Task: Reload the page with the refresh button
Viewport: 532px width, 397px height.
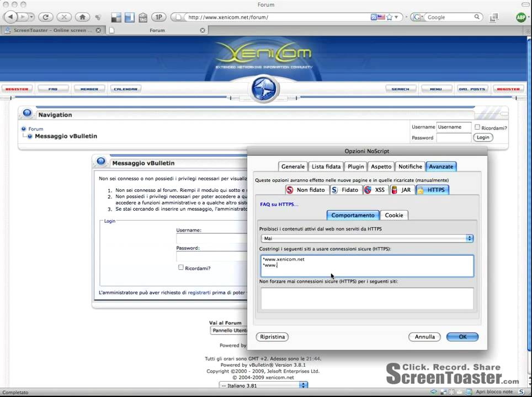Action: (x=46, y=17)
